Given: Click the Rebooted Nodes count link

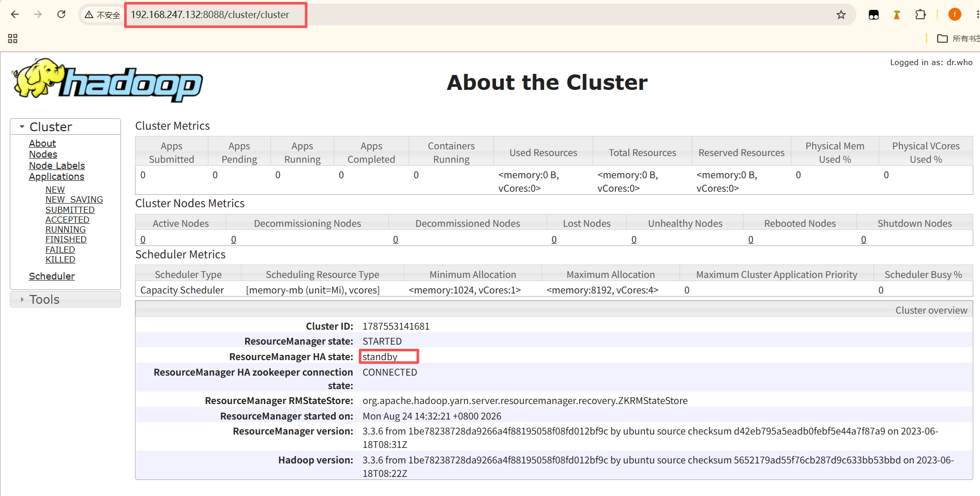Looking at the screenshot, I should pos(751,240).
